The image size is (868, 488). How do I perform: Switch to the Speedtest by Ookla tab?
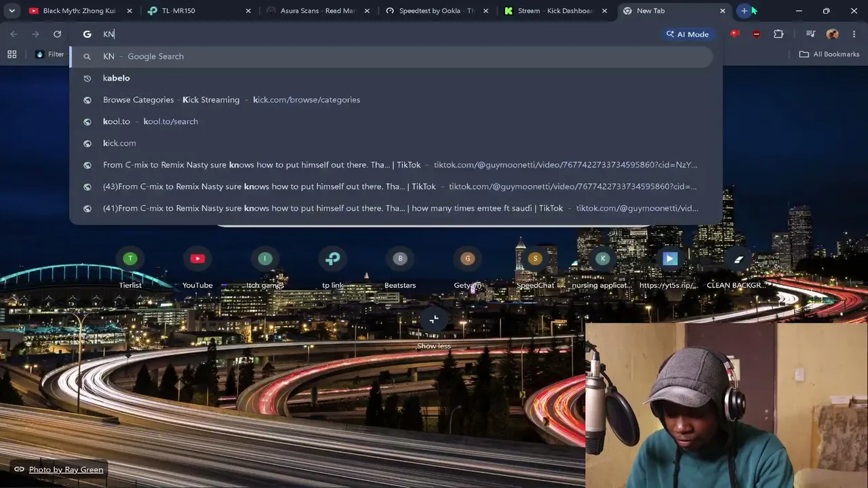(x=436, y=11)
